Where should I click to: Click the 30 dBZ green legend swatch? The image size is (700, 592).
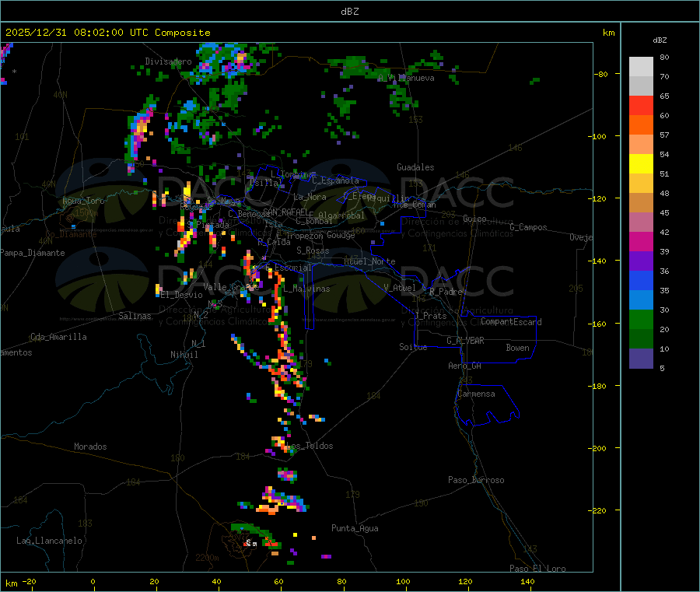click(641, 319)
